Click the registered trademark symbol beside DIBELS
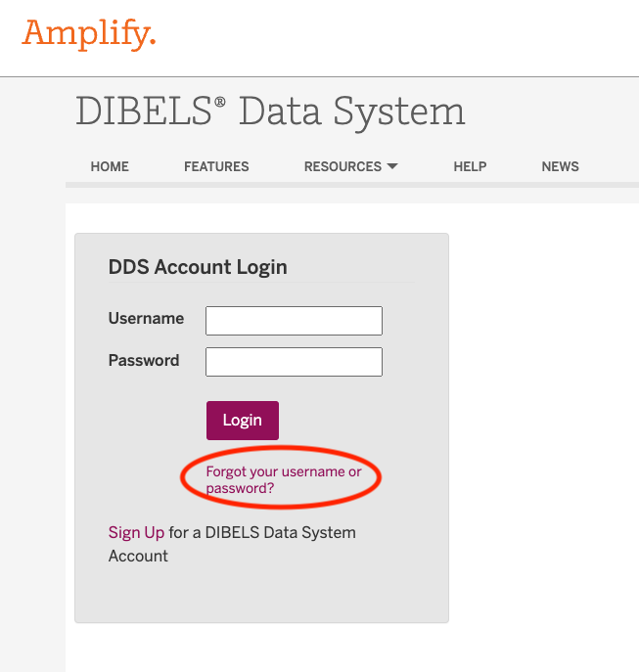This screenshot has height=672, width=639. coord(221,101)
